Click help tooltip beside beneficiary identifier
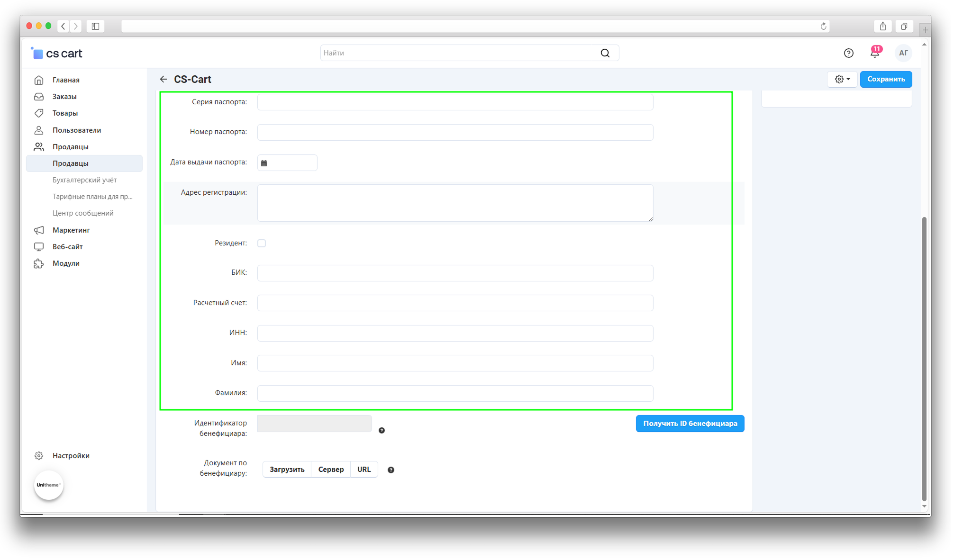 coord(382,430)
